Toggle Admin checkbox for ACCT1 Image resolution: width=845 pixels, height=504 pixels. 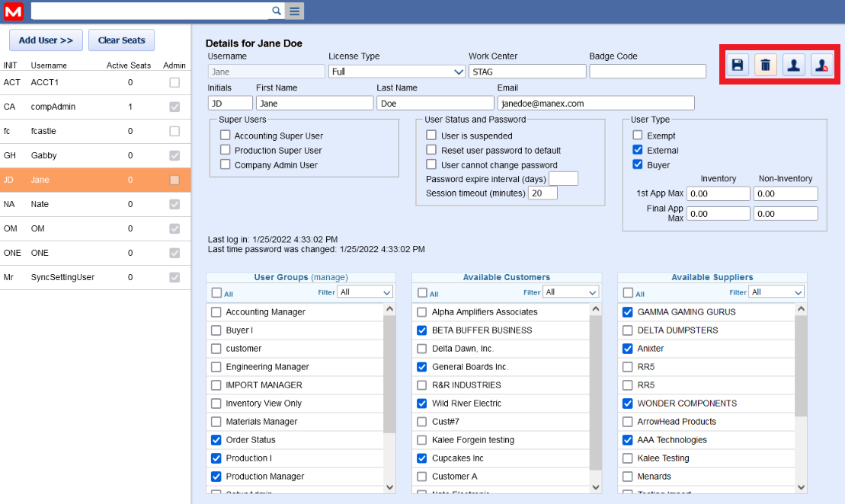click(174, 82)
